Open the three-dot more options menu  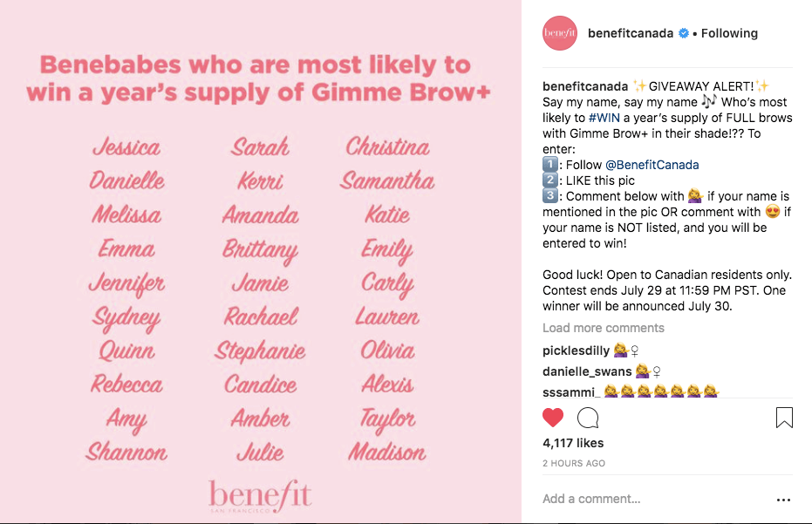point(783,500)
